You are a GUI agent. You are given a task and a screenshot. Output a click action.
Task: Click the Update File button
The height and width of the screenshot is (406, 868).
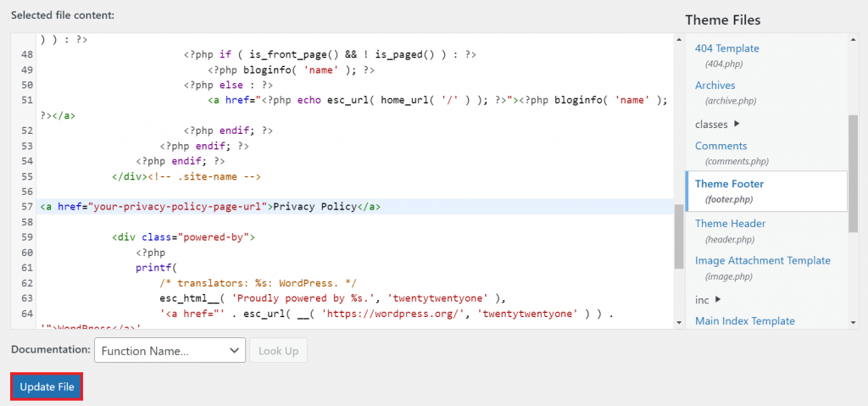tap(47, 387)
